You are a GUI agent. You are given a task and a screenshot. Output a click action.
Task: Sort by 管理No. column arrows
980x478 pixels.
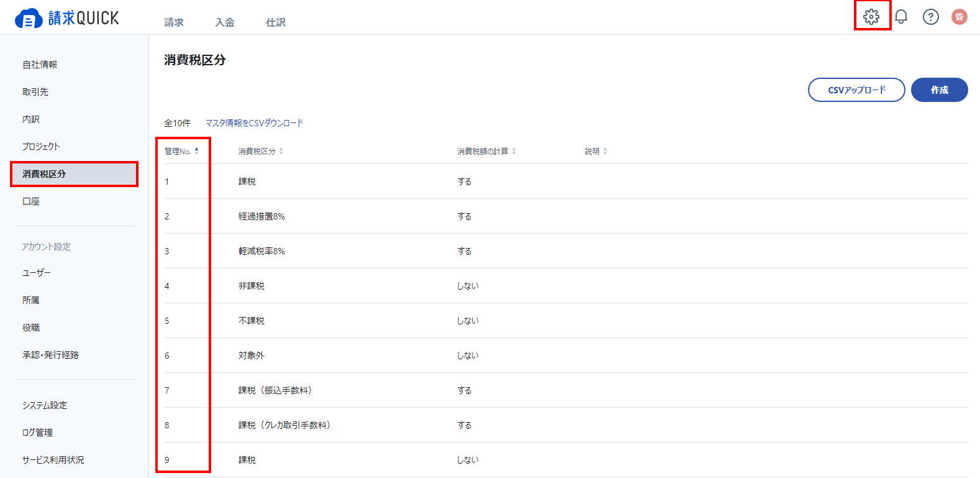tap(197, 151)
